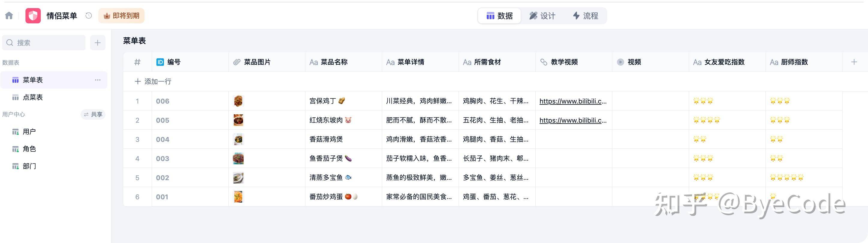The height and width of the screenshot is (243, 868).
Task: Open 点菜表 data table
Action: tap(54, 97)
